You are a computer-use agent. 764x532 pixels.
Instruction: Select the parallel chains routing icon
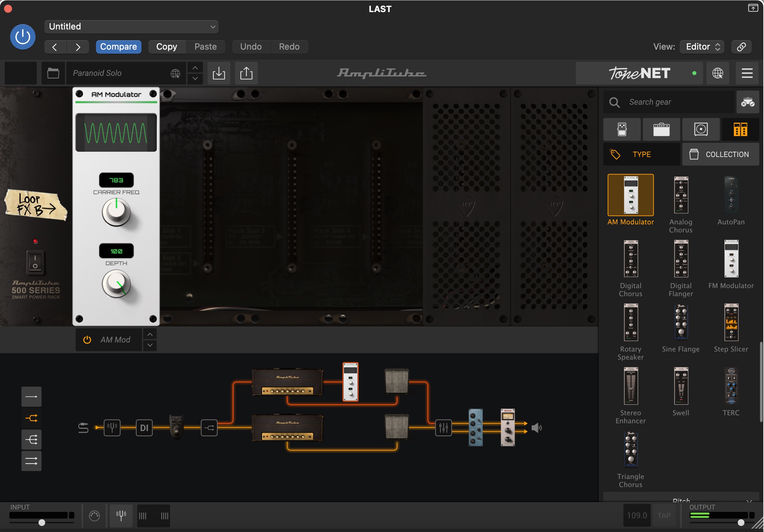(x=32, y=461)
